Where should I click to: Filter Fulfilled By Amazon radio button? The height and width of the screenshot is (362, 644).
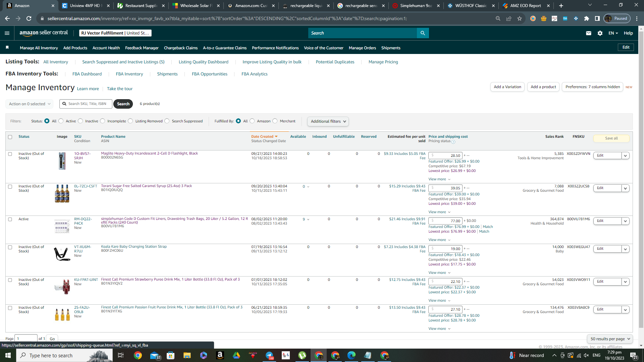(x=252, y=121)
